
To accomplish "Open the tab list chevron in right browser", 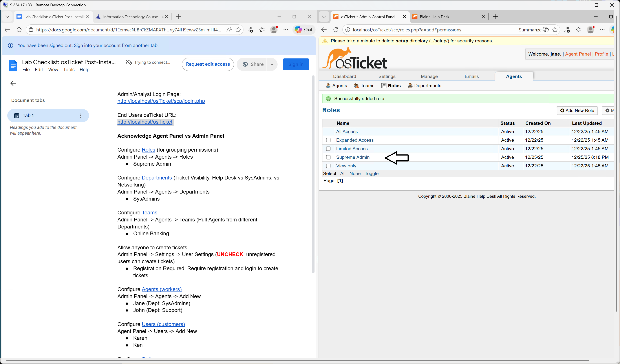I will [x=324, y=17].
